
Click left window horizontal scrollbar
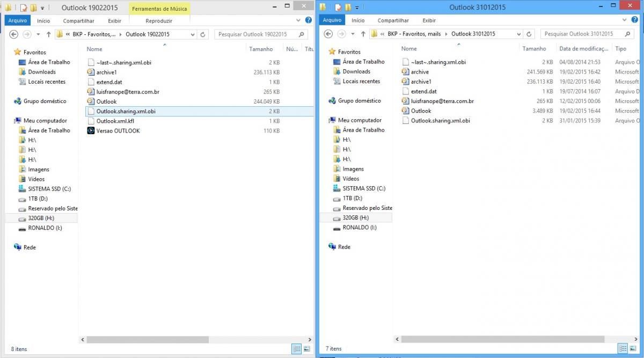click(x=147, y=340)
